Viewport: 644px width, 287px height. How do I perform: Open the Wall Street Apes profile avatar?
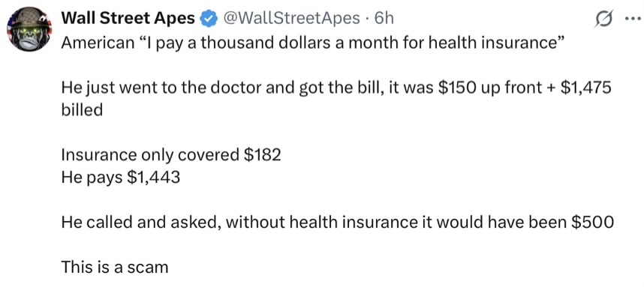coord(29,29)
